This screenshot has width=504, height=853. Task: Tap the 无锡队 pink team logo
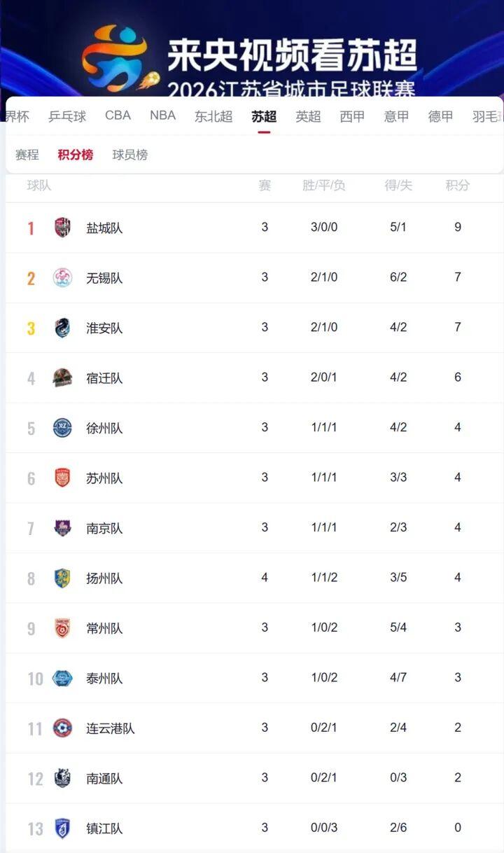pyautogui.click(x=62, y=277)
